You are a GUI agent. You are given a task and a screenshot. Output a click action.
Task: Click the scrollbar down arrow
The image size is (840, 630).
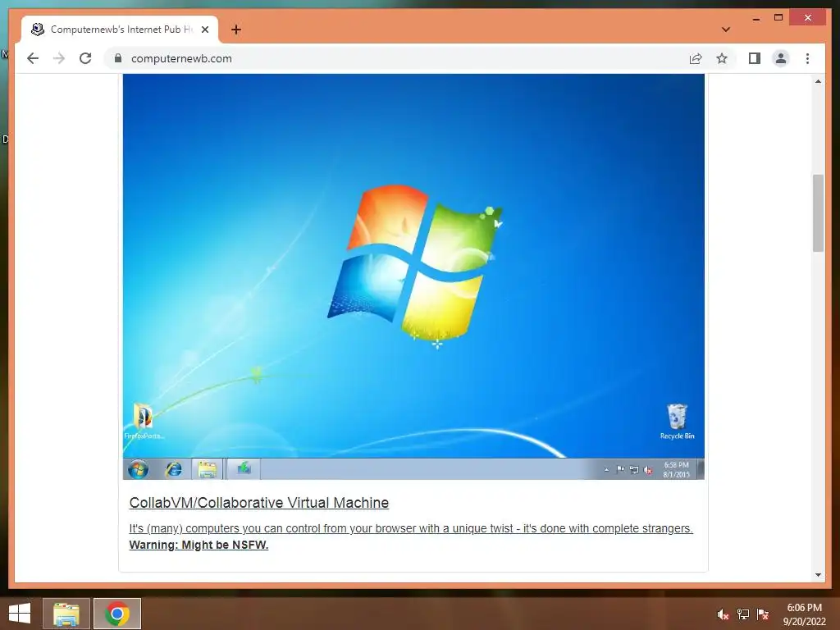point(818,575)
